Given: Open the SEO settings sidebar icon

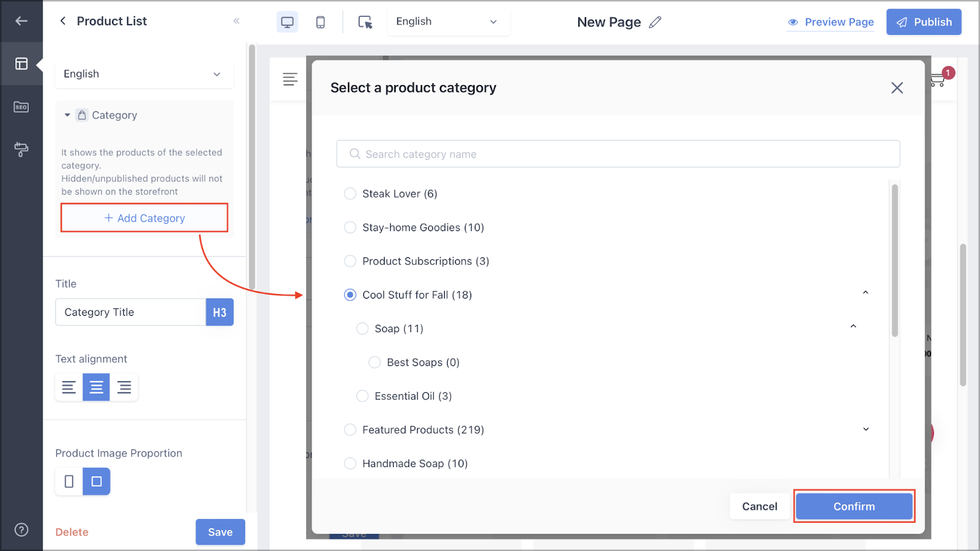Looking at the screenshot, I should (x=21, y=107).
